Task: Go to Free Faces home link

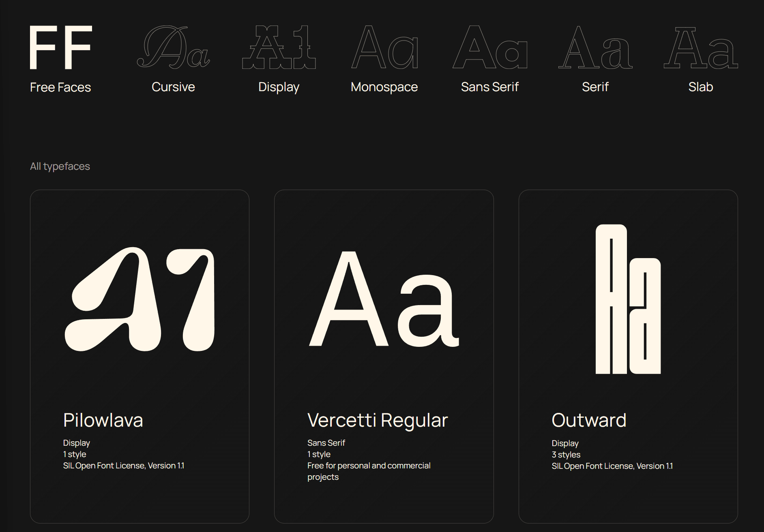Action: [60, 87]
